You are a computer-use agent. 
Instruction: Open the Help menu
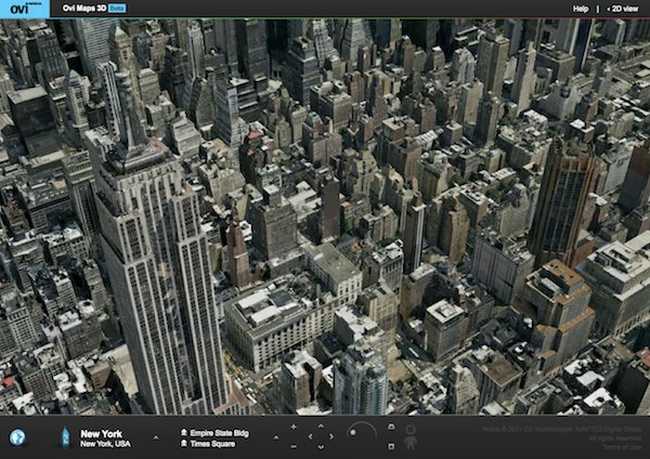point(580,8)
